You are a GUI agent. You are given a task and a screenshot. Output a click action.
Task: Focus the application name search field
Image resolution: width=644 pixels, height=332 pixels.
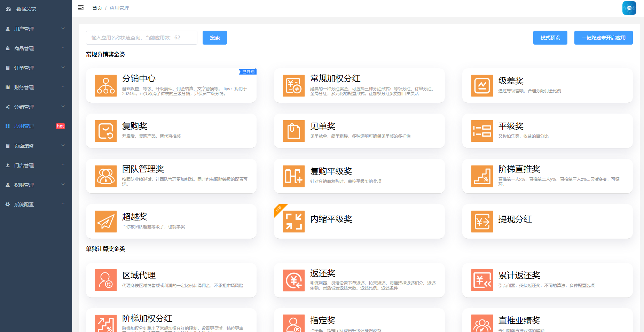(141, 38)
